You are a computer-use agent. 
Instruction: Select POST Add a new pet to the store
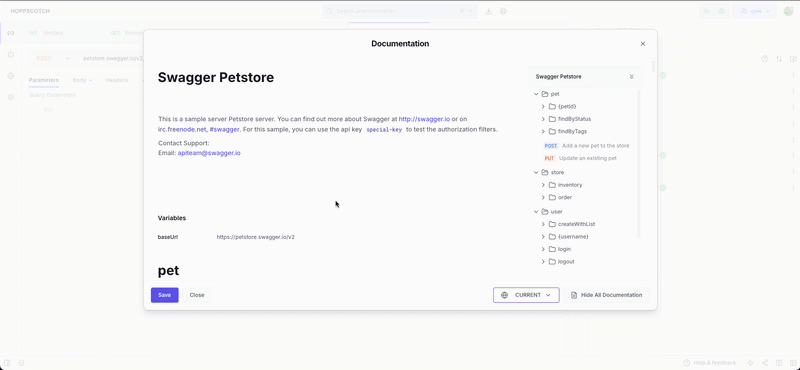[586, 146]
